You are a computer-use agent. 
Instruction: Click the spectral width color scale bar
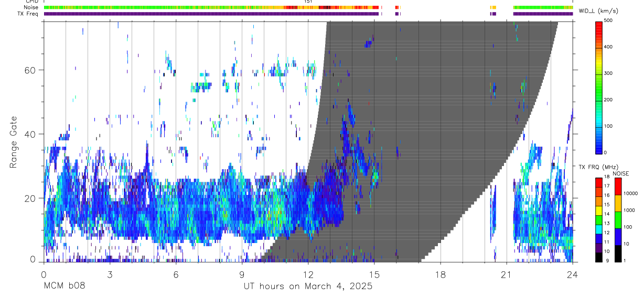pyautogui.click(x=599, y=87)
